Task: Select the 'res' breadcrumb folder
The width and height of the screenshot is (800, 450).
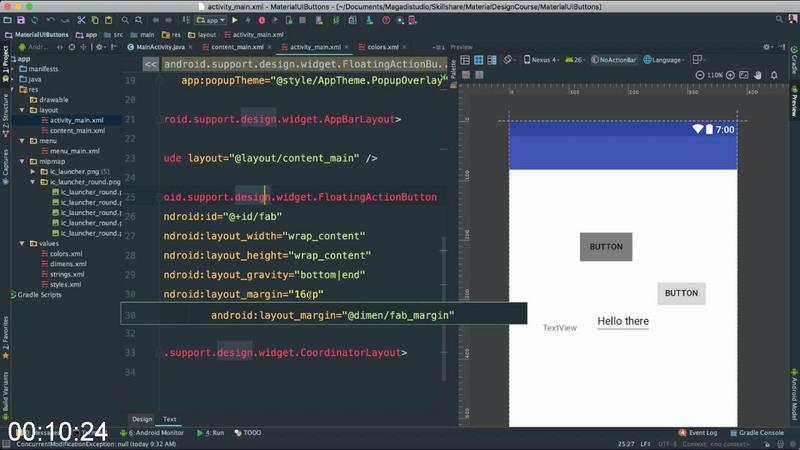Action: 171,35
